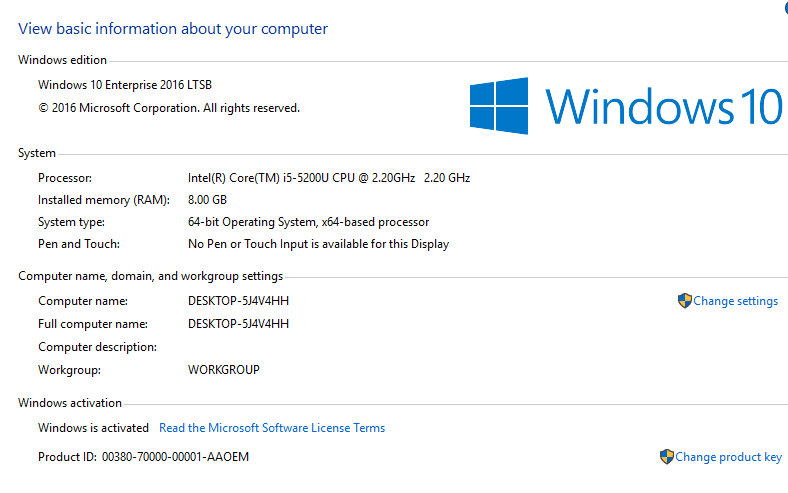
Task: Click the Pen and Touch availability text
Action: [x=318, y=244]
